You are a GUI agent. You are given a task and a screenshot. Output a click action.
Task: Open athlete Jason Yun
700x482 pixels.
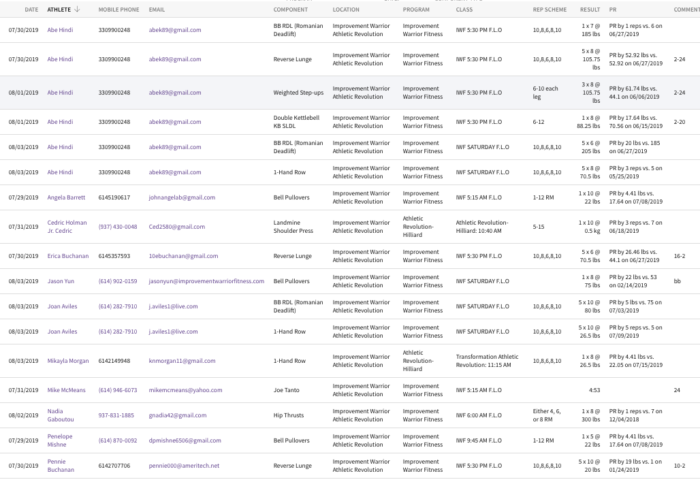point(61,281)
